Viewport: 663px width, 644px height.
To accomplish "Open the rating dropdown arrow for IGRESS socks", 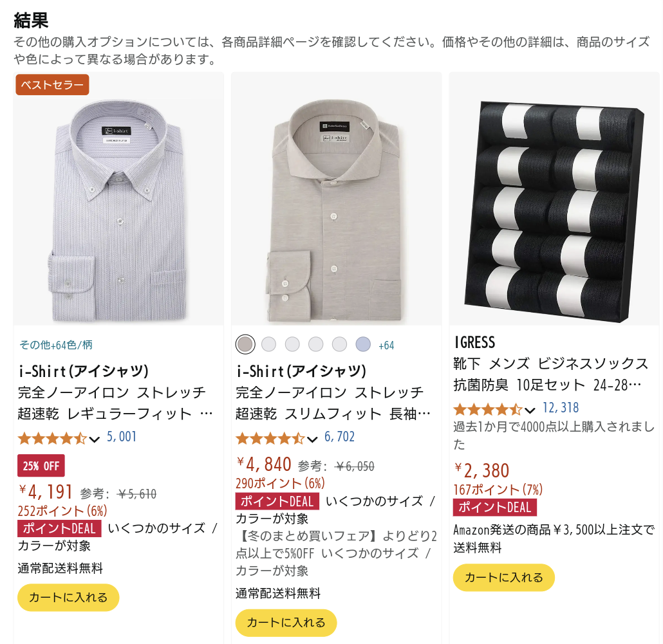I will click(x=530, y=410).
